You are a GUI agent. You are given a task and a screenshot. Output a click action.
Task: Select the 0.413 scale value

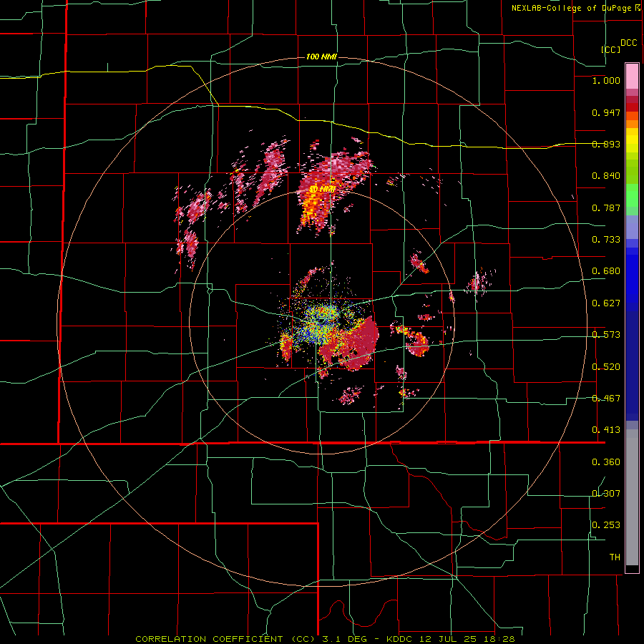pos(606,430)
